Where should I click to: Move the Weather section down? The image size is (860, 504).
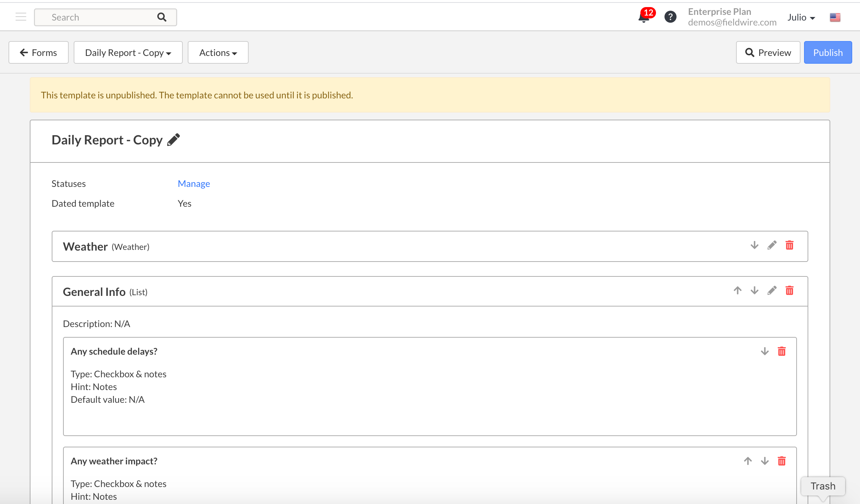pos(754,245)
